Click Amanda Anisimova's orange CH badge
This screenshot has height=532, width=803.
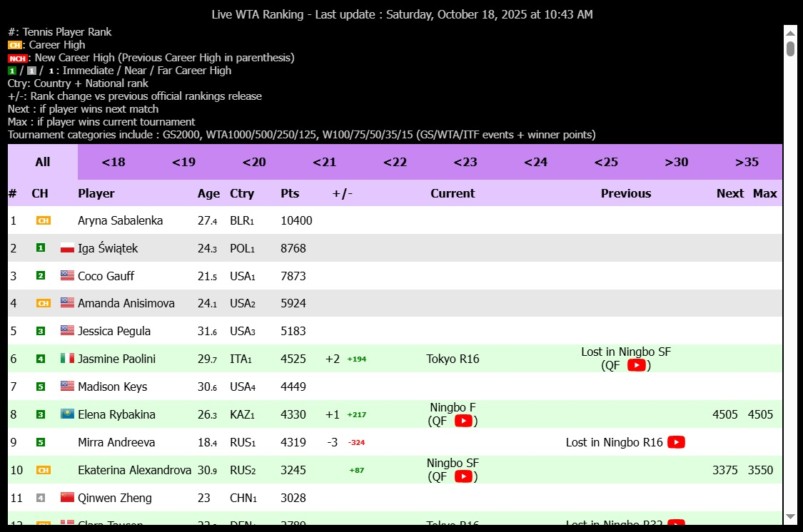click(x=44, y=304)
